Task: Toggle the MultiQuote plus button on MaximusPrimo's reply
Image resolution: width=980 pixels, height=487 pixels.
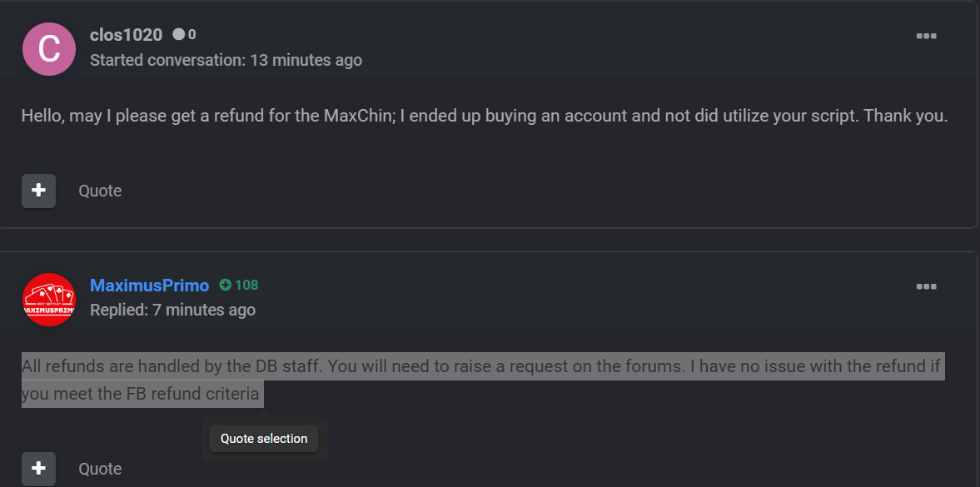Action: click(39, 468)
